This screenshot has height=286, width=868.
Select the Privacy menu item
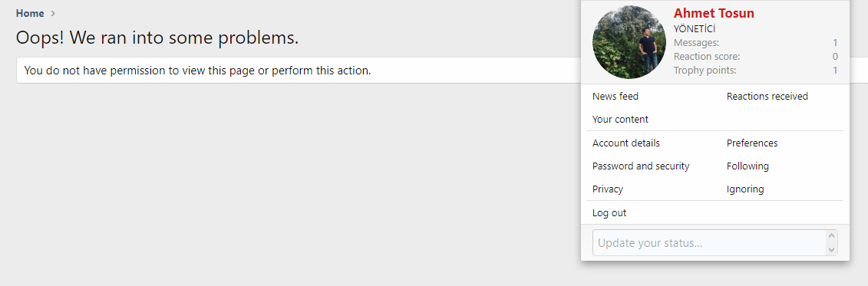607,189
